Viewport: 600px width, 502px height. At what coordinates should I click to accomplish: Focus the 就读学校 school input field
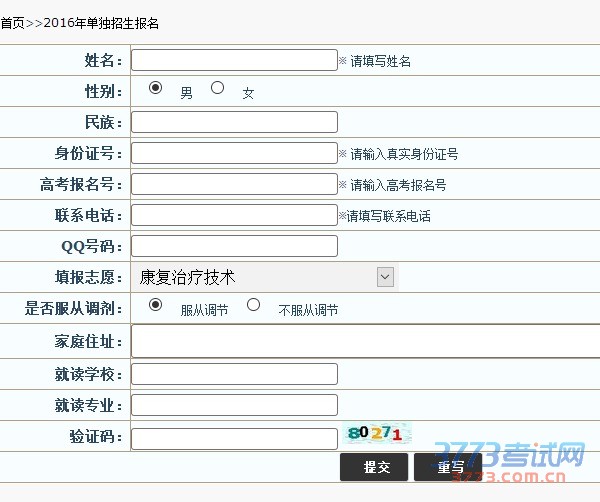(234, 374)
